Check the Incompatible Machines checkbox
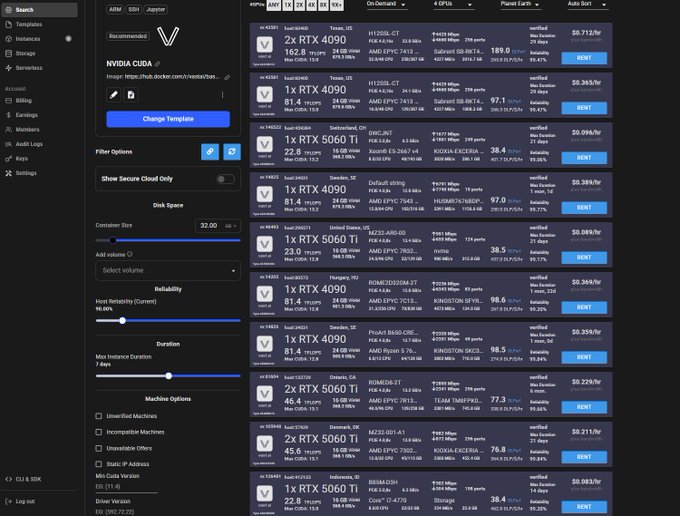The image size is (680, 516). tap(98, 432)
